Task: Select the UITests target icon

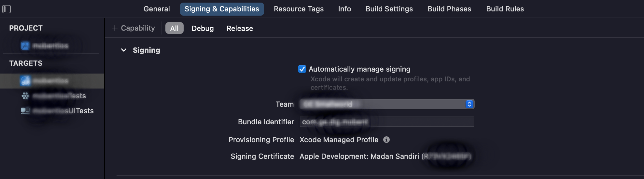Action: (25, 111)
